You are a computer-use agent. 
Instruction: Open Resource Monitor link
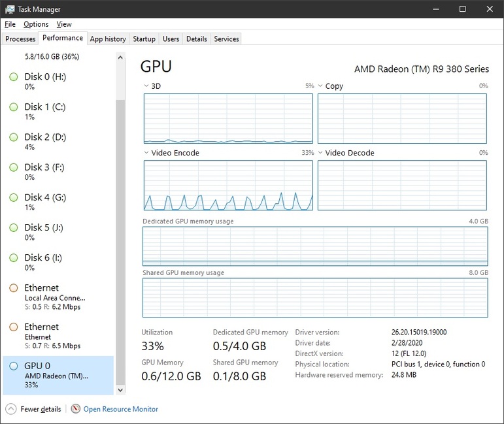(120, 409)
